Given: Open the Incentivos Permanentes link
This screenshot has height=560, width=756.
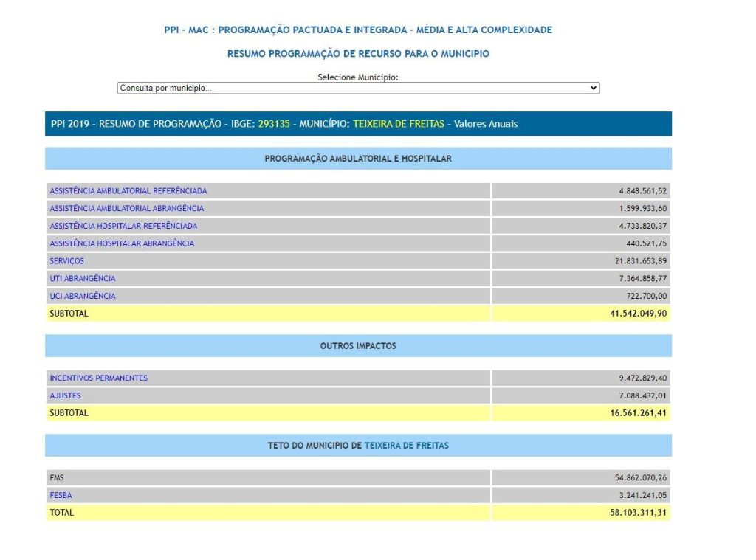Looking at the screenshot, I should pyautogui.click(x=98, y=378).
